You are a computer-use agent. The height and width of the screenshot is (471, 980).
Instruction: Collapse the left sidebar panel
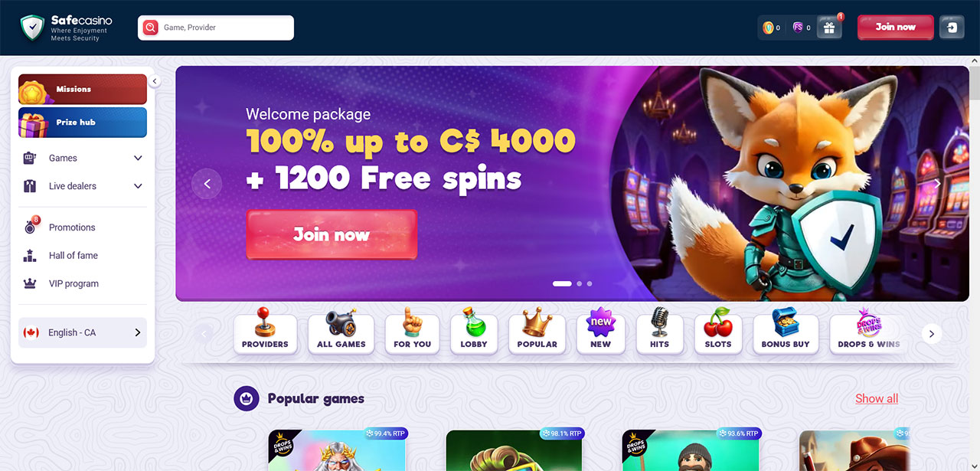coord(154,81)
